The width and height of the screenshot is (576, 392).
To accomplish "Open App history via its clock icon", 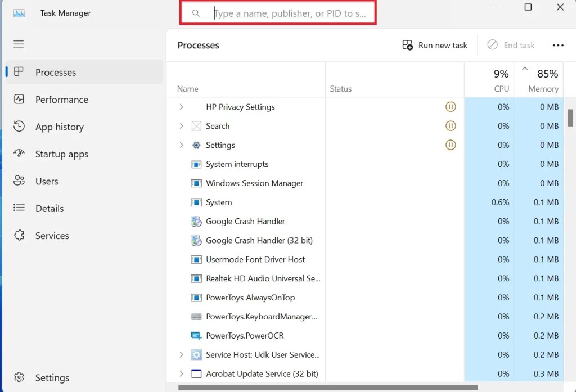I will coord(20,127).
